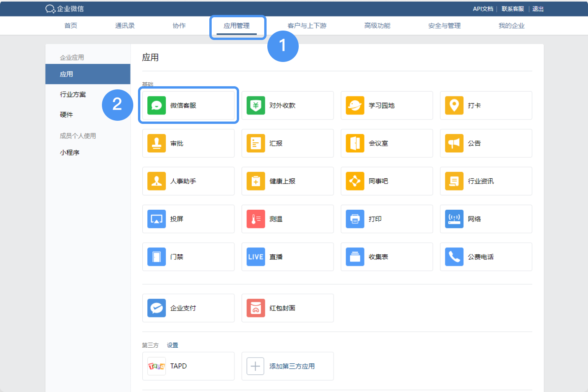Open the 审批 stamp icon

point(156,143)
